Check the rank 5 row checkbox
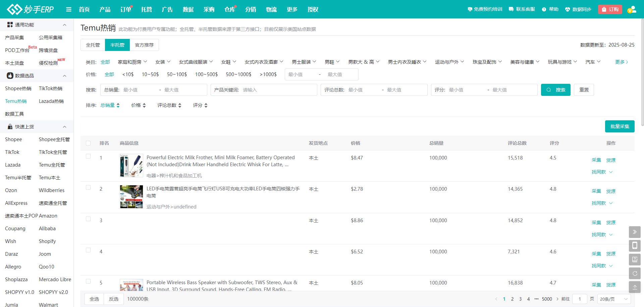 pos(88,281)
